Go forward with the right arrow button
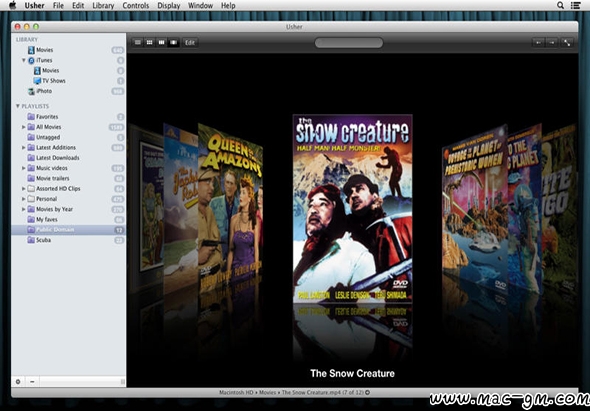This screenshot has height=411, width=590. pyautogui.click(x=552, y=43)
